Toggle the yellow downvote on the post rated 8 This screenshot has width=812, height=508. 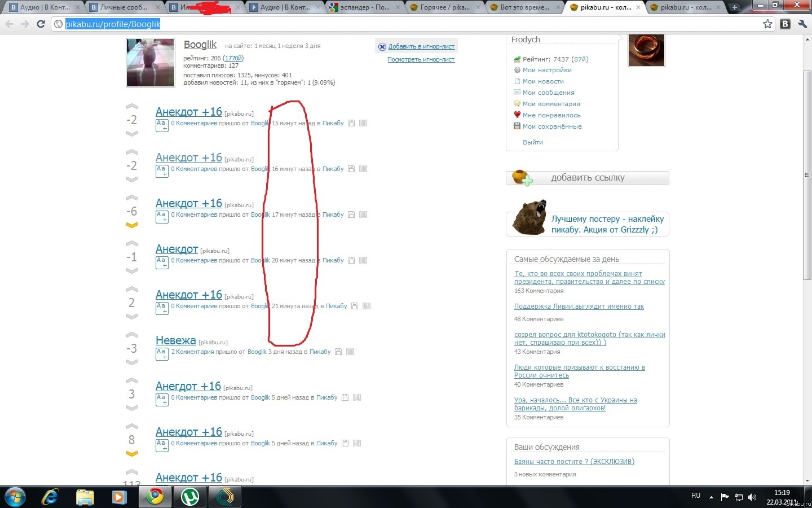(x=132, y=454)
